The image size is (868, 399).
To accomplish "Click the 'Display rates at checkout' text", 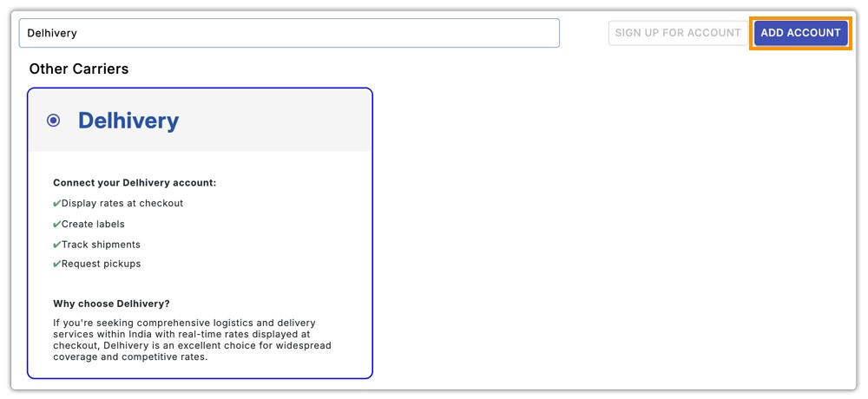I will click(x=122, y=203).
